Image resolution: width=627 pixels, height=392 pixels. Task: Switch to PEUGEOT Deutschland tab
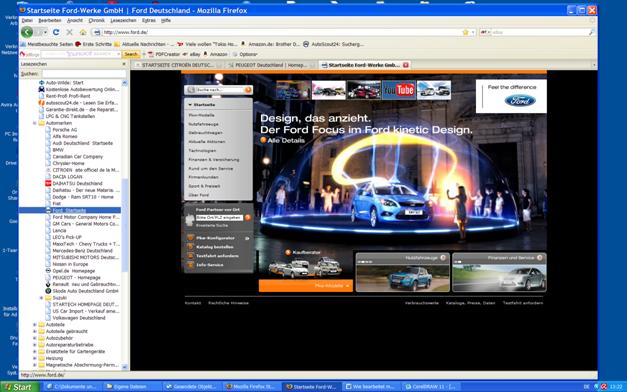pos(271,65)
